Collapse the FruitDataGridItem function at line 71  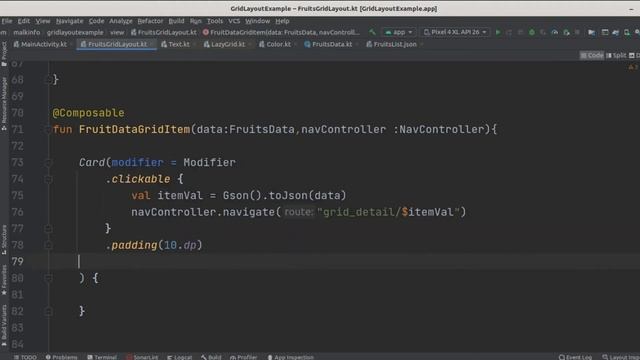click(x=48, y=130)
